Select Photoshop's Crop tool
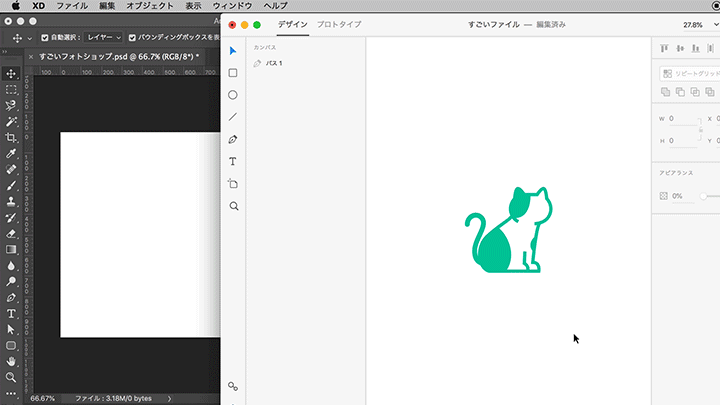Viewport: 720px width, 405px height. pos(11,137)
